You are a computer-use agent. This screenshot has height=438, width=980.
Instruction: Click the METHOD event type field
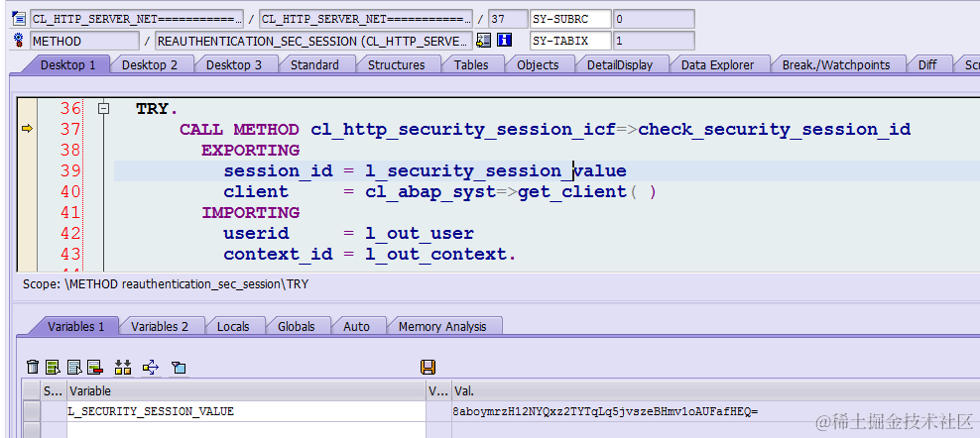[x=84, y=42]
